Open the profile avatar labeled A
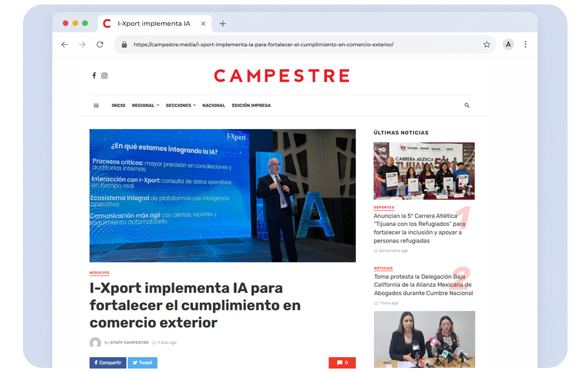 tap(508, 44)
